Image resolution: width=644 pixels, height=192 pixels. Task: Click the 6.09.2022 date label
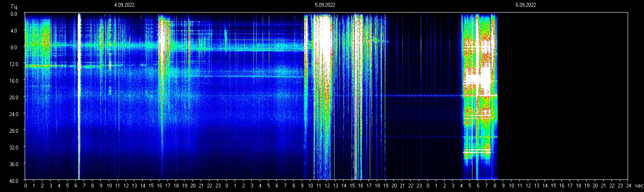[526, 5]
